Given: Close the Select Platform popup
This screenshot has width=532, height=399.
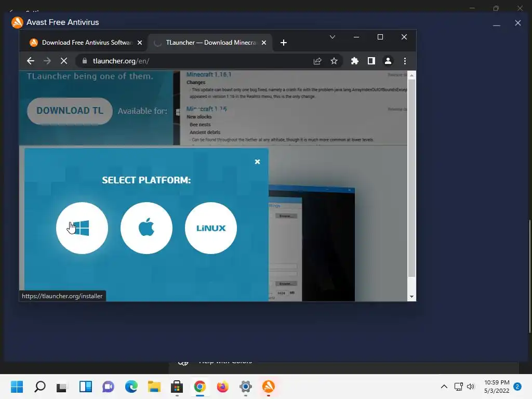Looking at the screenshot, I should coord(258,162).
